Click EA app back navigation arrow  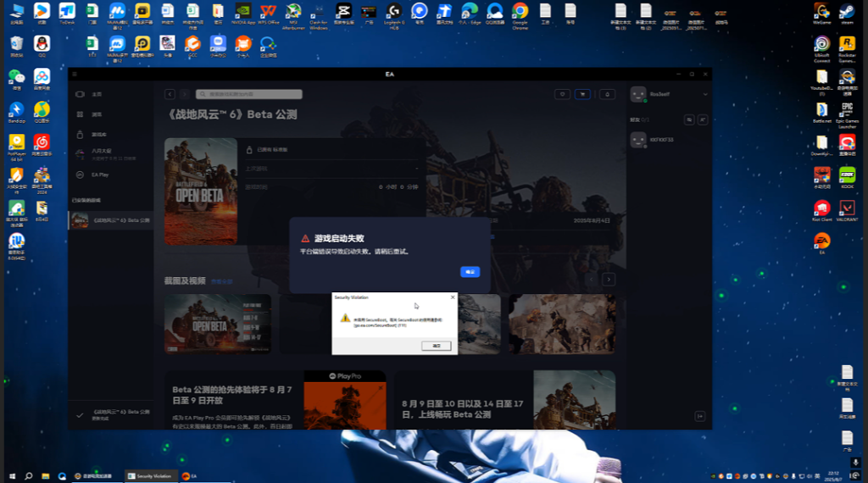170,94
